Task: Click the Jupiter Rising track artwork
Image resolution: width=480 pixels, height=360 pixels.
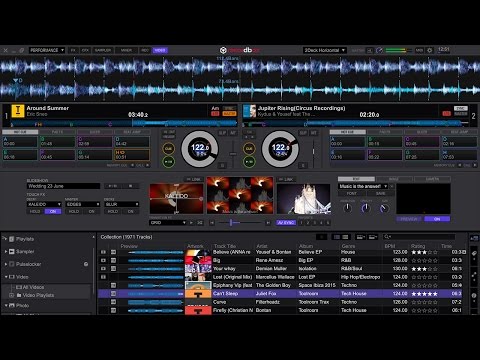Action: pos(249,111)
